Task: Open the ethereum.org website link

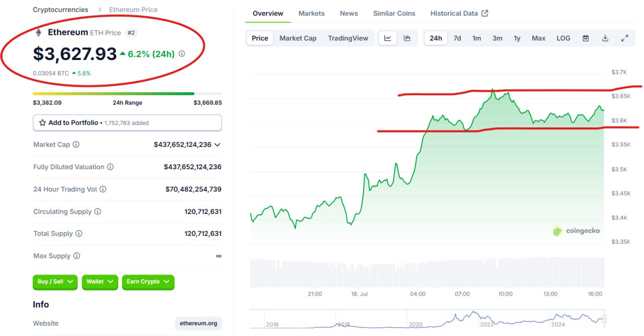Action: [198, 323]
